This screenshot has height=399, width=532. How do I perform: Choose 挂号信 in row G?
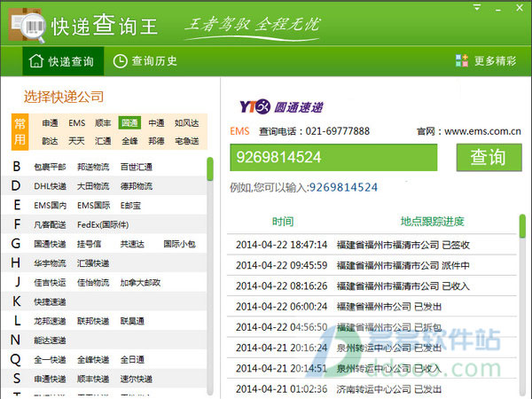click(x=89, y=245)
